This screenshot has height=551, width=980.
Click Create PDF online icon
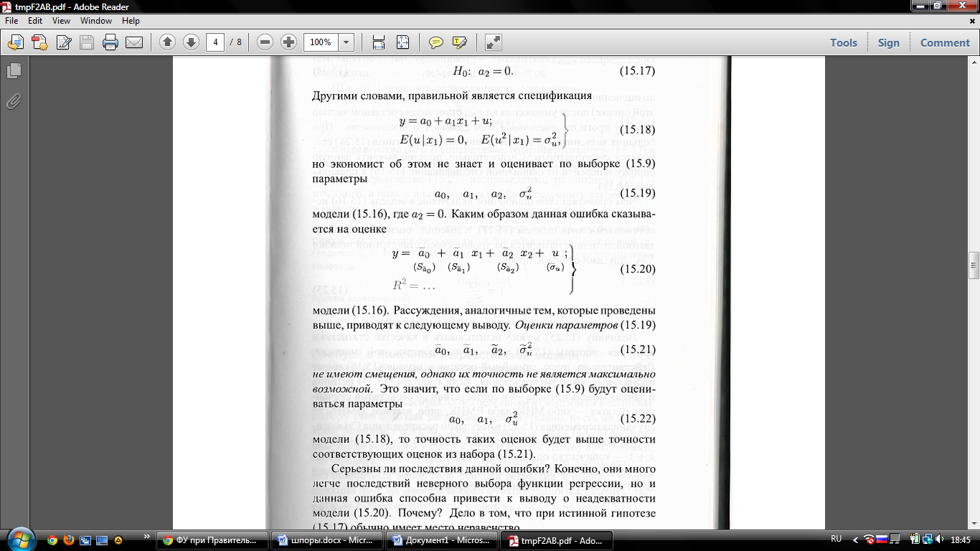click(39, 42)
